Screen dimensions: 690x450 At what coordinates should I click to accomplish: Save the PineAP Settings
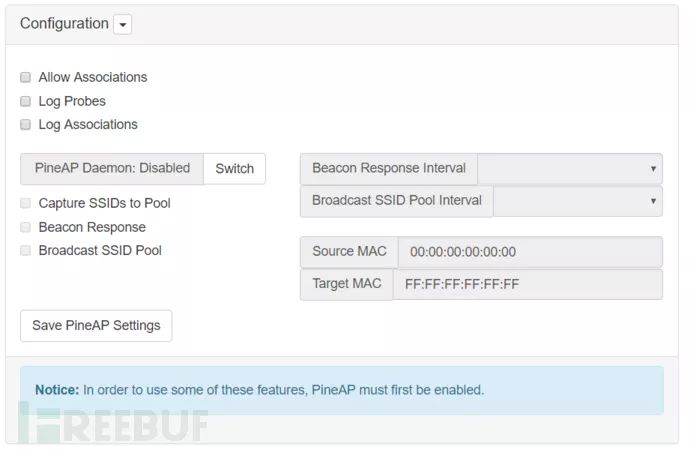point(96,326)
